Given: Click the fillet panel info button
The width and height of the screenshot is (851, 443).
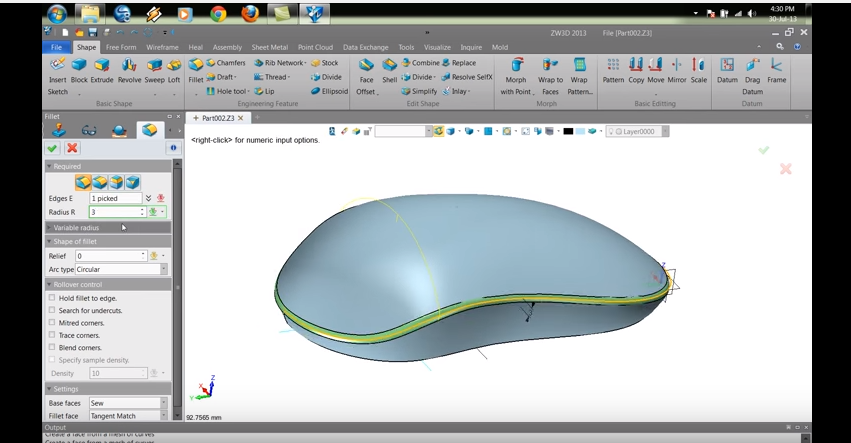Looking at the screenshot, I should pos(173,148).
